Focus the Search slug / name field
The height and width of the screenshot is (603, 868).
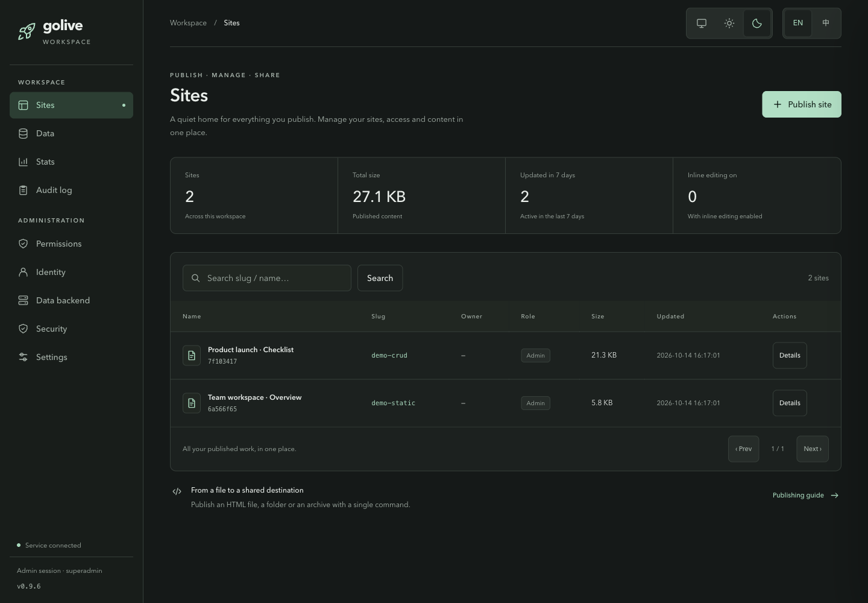click(x=267, y=278)
